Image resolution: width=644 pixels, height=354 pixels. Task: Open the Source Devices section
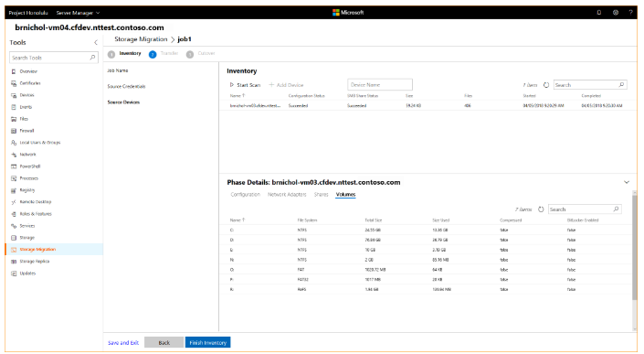[x=123, y=102]
